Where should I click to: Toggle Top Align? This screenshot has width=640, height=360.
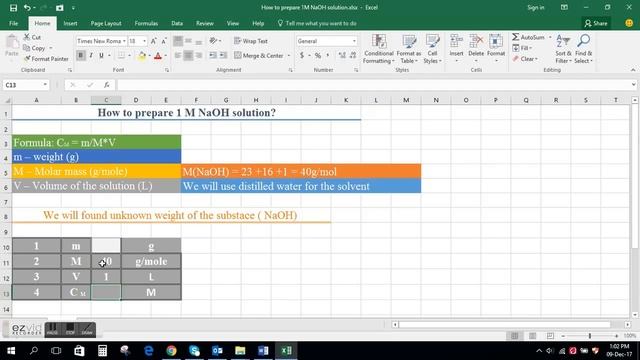click(x=178, y=41)
